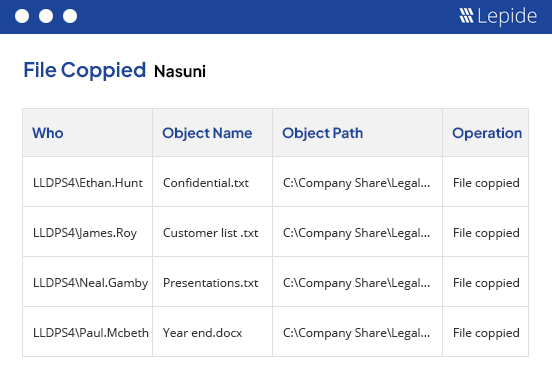Image resolution: width=552 pixels, height=380 pixels.
Task: Click the middle white window dot
Action: pyautogui.click(x=46, y=16)
